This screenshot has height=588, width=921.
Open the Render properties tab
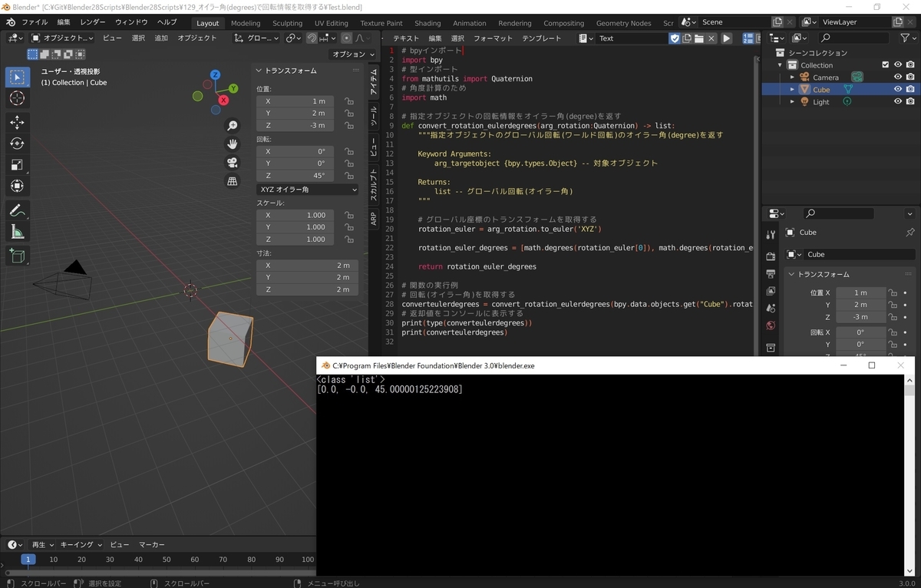pos(771,256)
